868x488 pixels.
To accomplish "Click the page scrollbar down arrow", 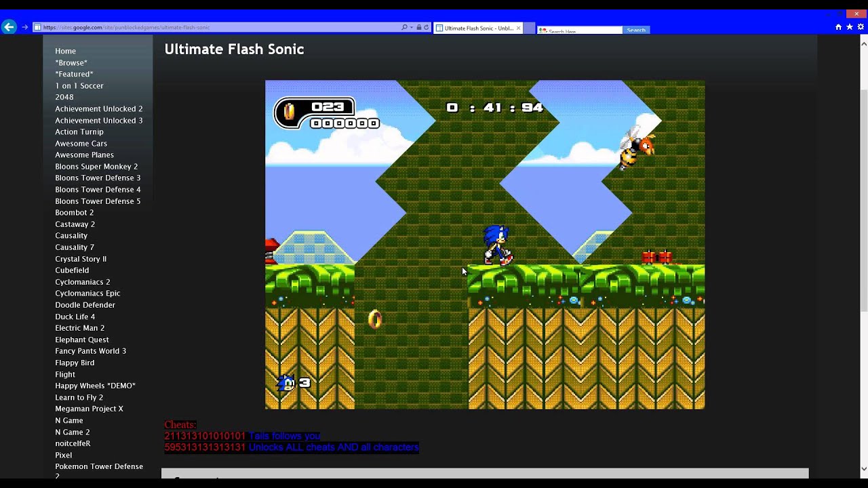I will pos(863,468).
